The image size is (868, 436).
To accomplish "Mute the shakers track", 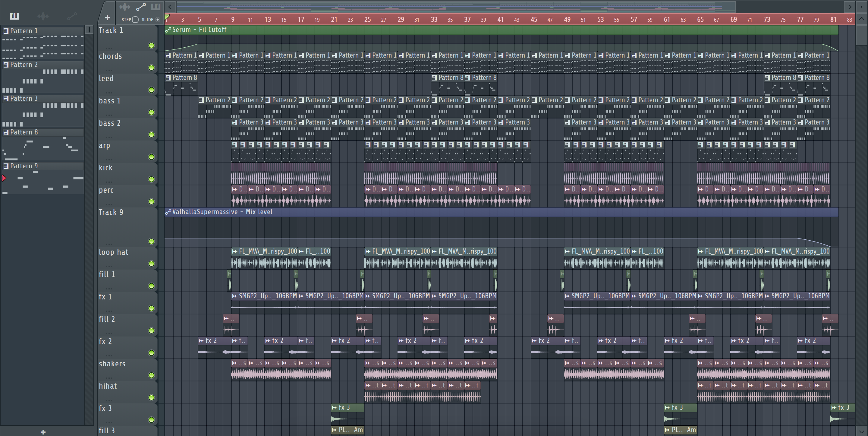I will [x=151, y=375].
